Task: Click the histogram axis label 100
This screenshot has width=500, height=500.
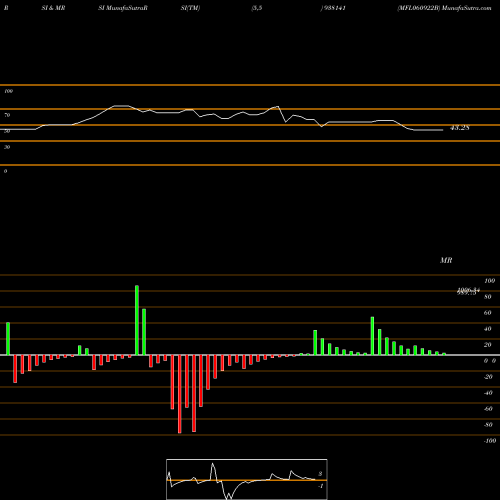Action: pyautogui.click(x=490, y=281)
